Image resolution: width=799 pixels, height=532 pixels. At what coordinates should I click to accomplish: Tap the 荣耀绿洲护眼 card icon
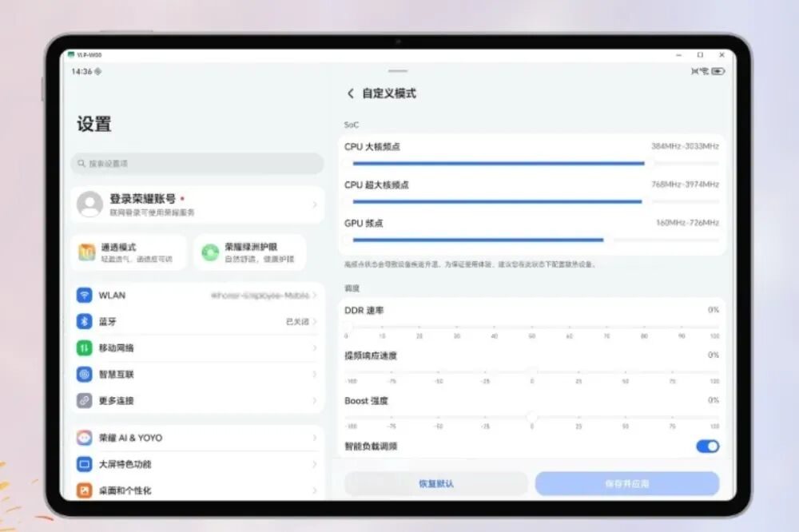tap(210, 252)
